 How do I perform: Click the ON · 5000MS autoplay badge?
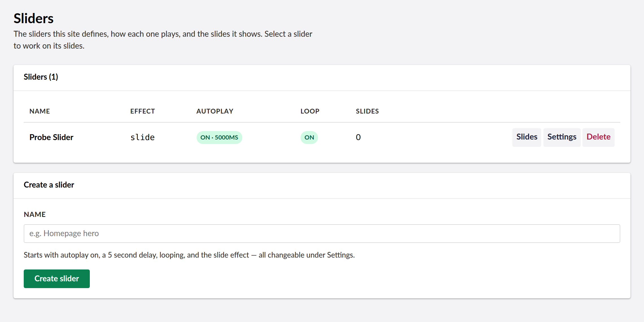(219, 138)
